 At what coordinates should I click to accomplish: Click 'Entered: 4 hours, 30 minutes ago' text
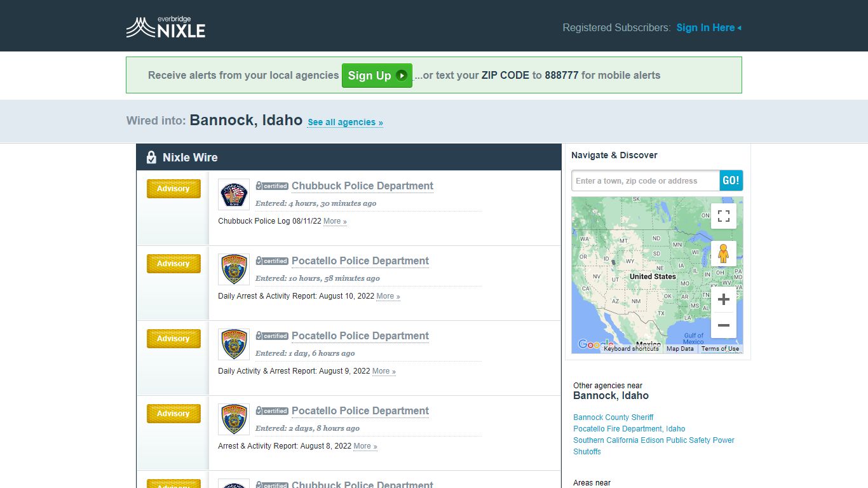point(316,203)
